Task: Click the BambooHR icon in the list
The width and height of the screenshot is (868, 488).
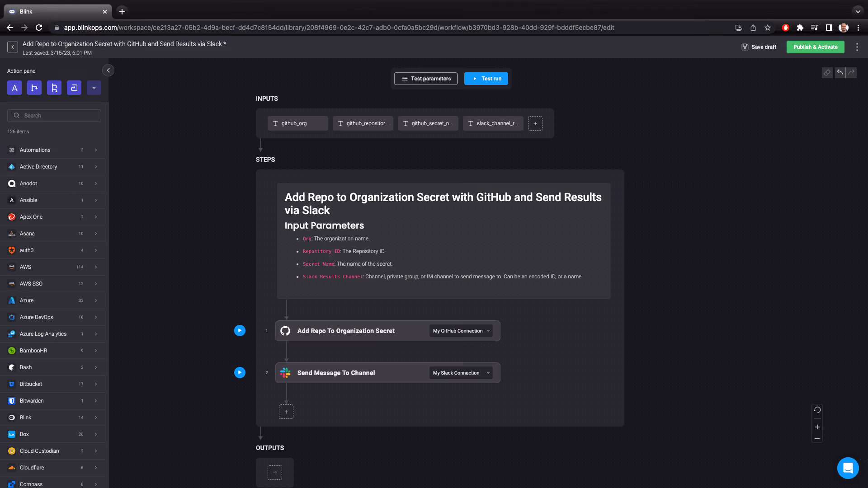Action: click(12, 351)
